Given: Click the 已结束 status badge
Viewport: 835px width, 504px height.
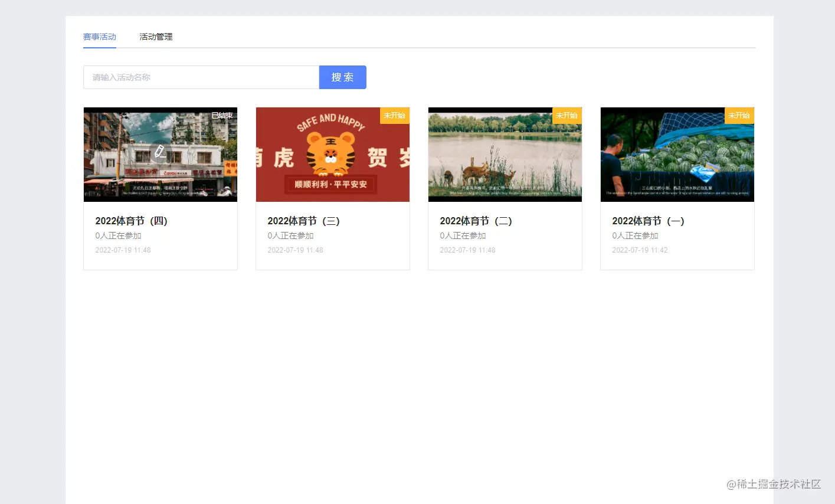Looking at the screenshot, I should (x=222, y=115).
